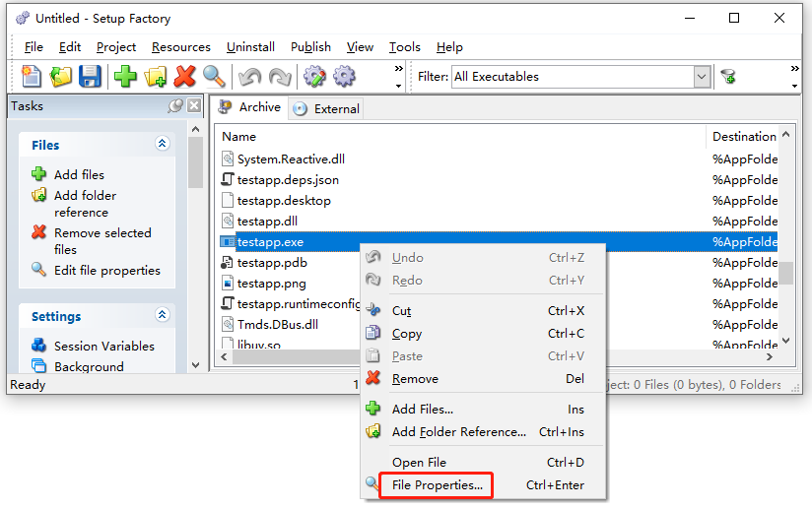Click file list vertical scrollbar down arrow

click(x=786, y=341)
